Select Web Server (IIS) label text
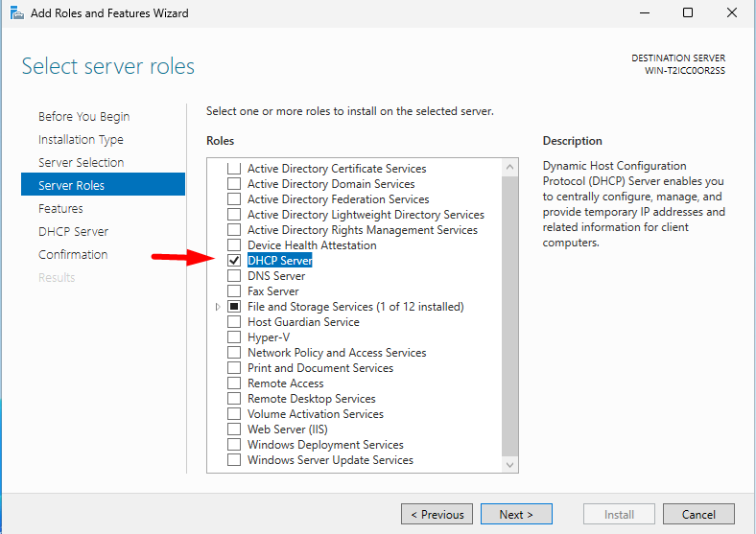Viewport: 756px width, 534px height. tap(288, 430)
